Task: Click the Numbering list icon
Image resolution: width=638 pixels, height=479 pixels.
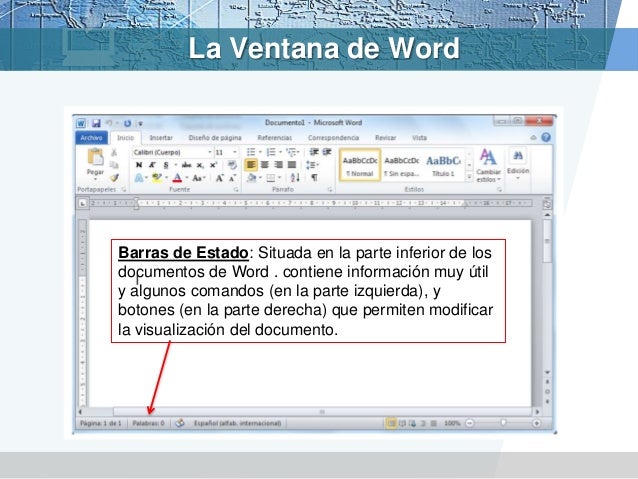Action: coord(271,152)
